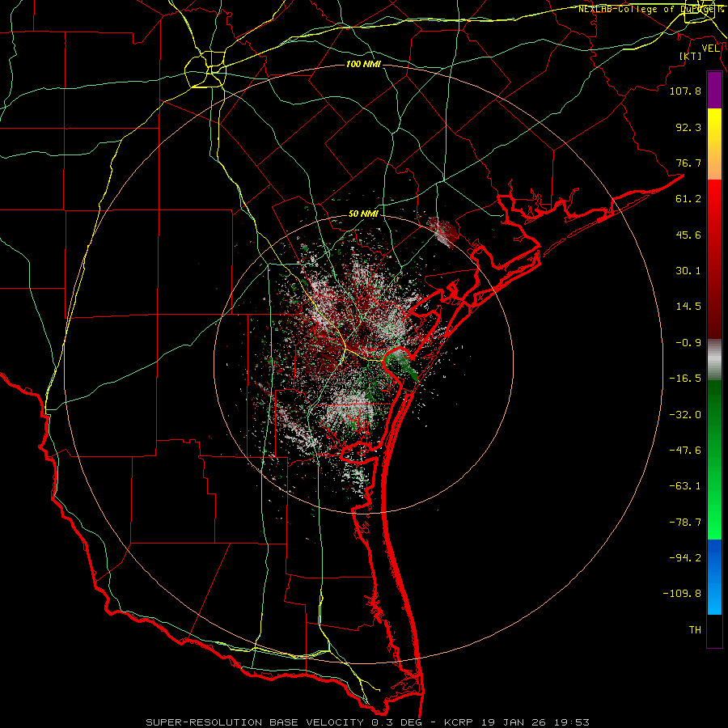Viewport: 728px width, 728px height.
Task: Click the Super-Resolution Base Velocity caption
Action: (x=368, y=722)
